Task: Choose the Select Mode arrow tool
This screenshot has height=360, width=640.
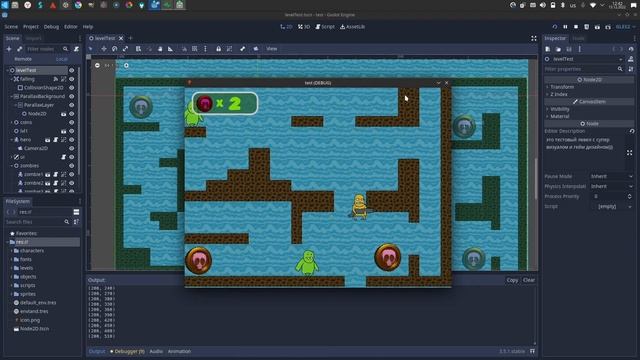Action: [91, 49]
